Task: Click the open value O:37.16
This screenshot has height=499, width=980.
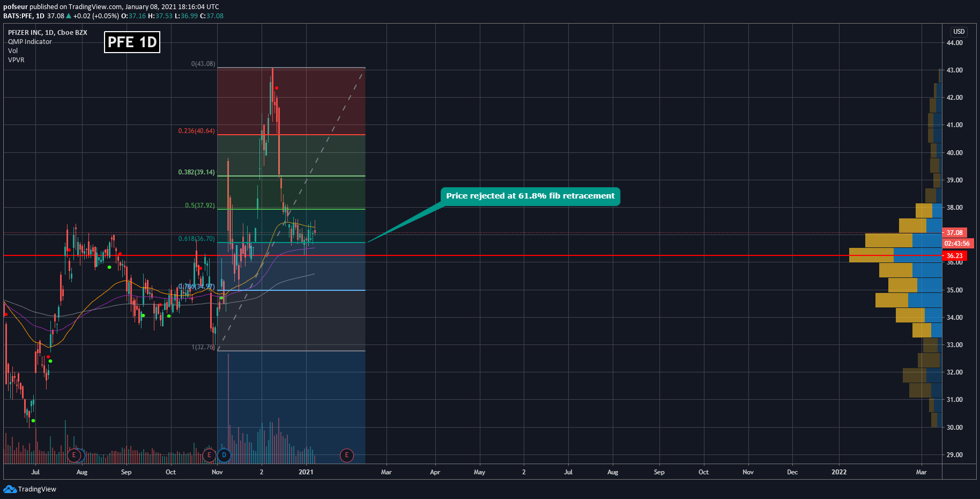Action: click(133, 16)
